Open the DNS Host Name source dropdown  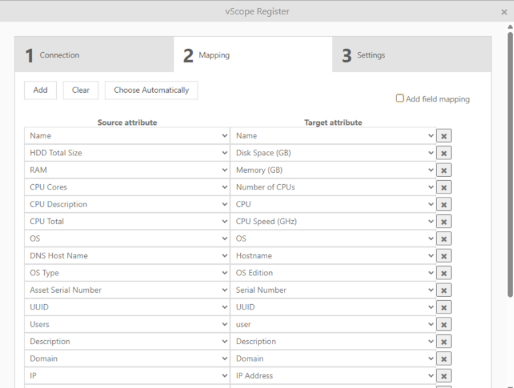tap(127, 256)
